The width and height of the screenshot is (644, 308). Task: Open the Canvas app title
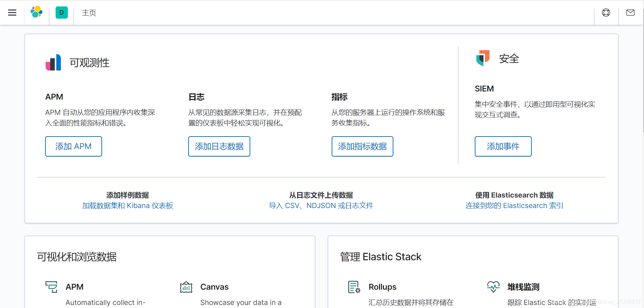(214, 287)
